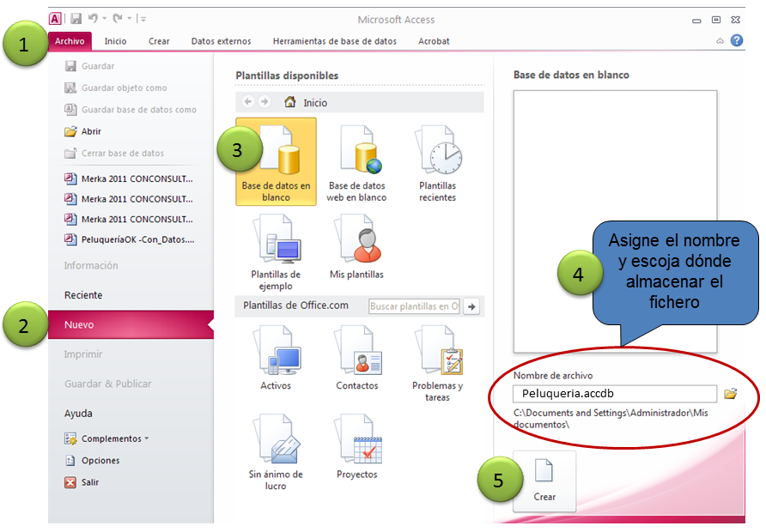Choose the Problemas y tareas template category
The image size is (766, 532).
click(438, 364)
